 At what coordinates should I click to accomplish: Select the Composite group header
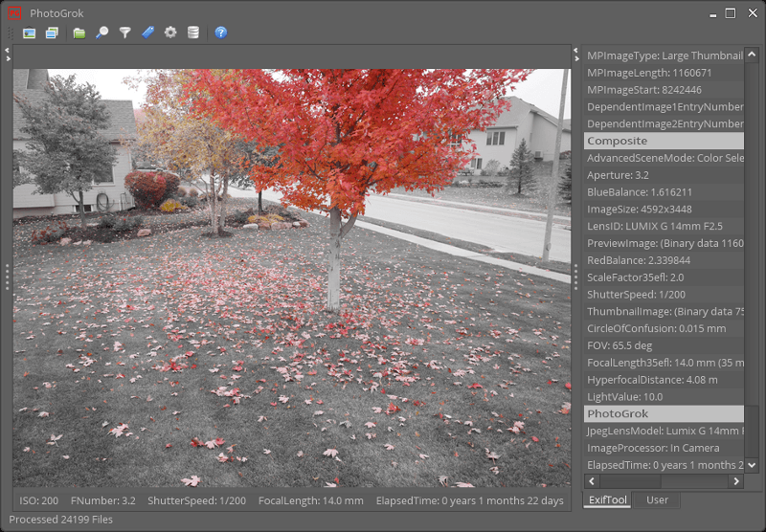point(664,141)
